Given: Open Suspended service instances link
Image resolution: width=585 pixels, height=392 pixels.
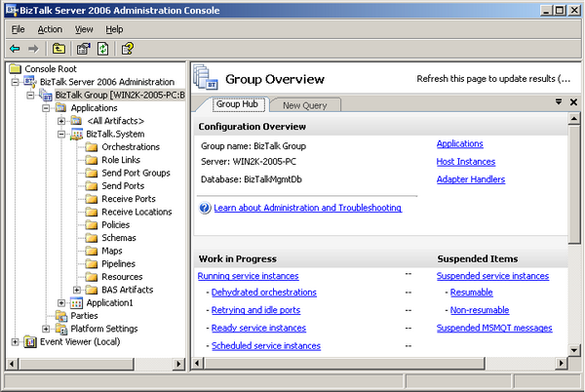Looking at the screenshot, I should click(492, 276).
